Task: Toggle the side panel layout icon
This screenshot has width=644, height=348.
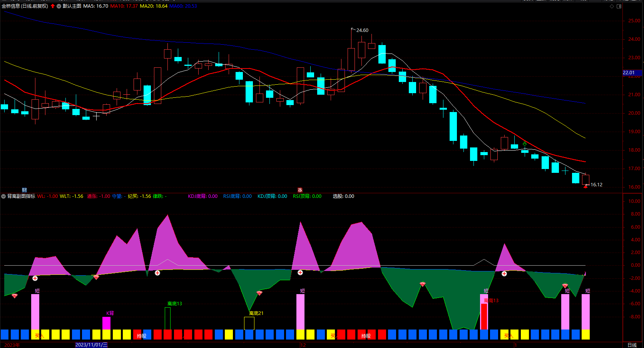Action: 619,6
